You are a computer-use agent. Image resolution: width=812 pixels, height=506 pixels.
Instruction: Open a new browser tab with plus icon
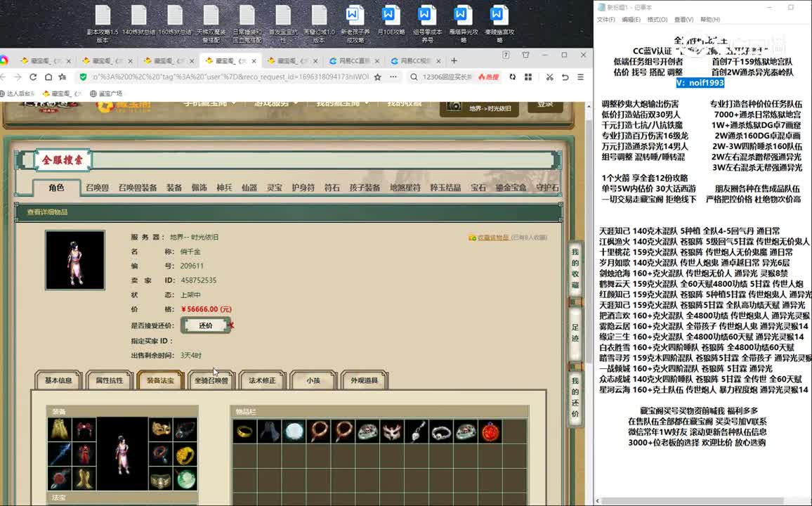point(454,60)
